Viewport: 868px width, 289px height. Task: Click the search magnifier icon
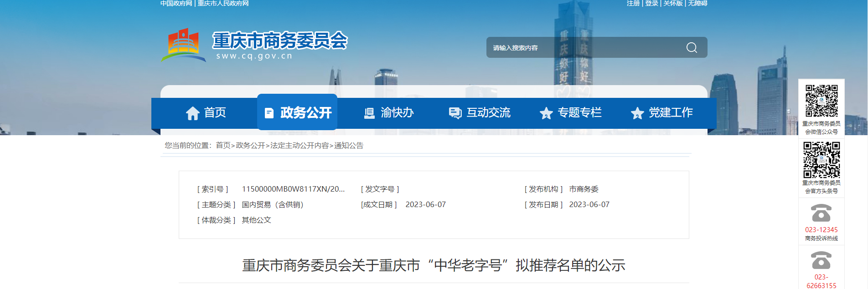click(x=691, y=48)
